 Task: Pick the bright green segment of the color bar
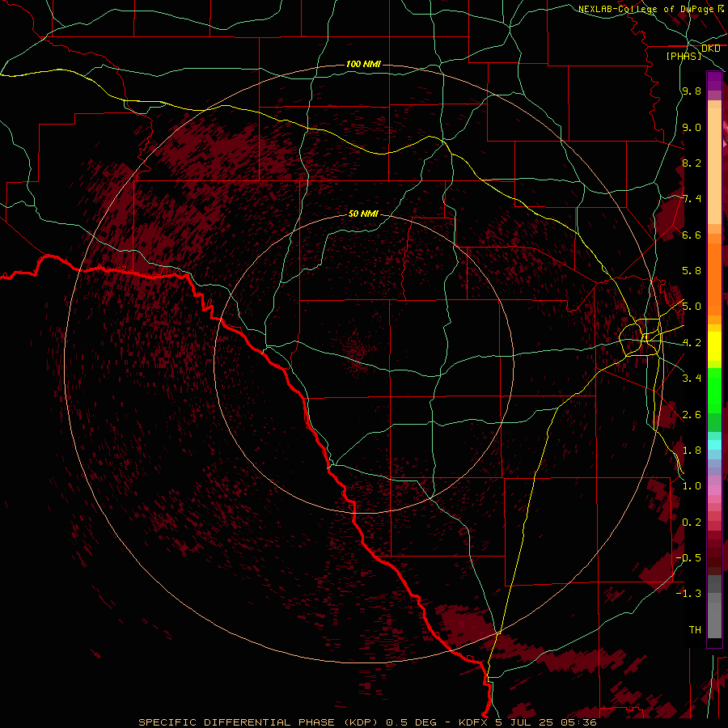pyautogui.click(x=714, y=390)
